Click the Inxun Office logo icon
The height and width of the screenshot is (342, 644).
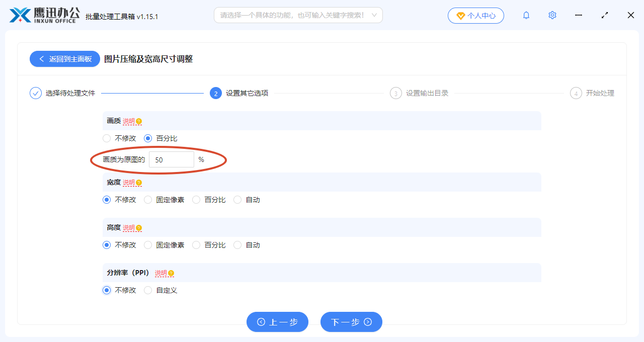[x=20, y=15]
